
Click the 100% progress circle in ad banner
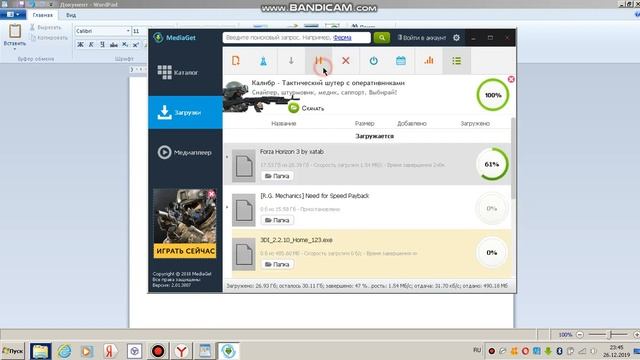click(493, 95)
